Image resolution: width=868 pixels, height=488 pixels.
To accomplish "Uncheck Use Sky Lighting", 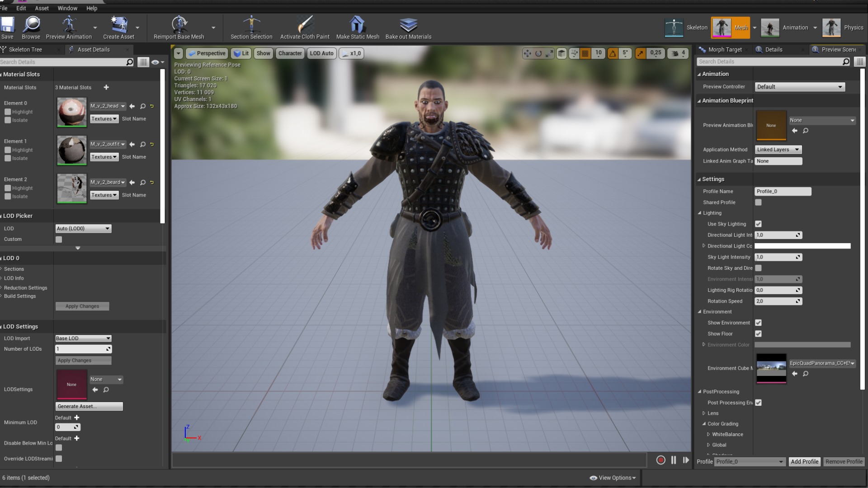I will (758, 224).
